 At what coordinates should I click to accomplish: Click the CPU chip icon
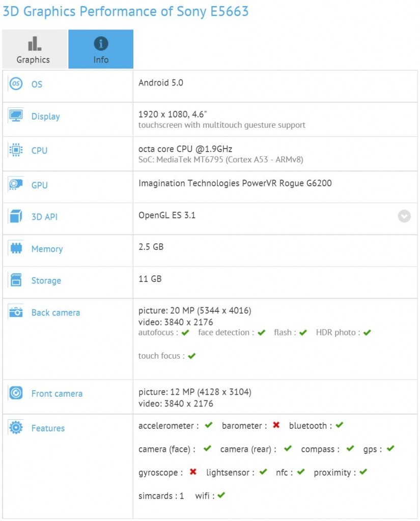coord(16,150)
